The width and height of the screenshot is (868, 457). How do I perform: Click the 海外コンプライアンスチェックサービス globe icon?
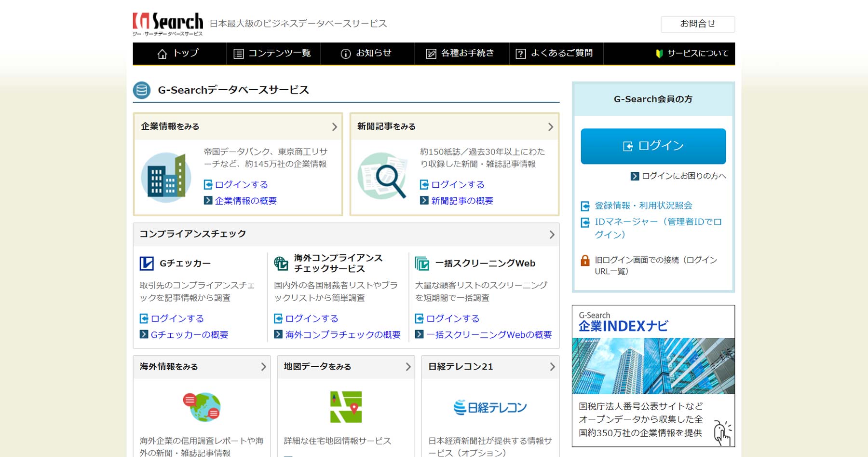(x=281, y=263)
